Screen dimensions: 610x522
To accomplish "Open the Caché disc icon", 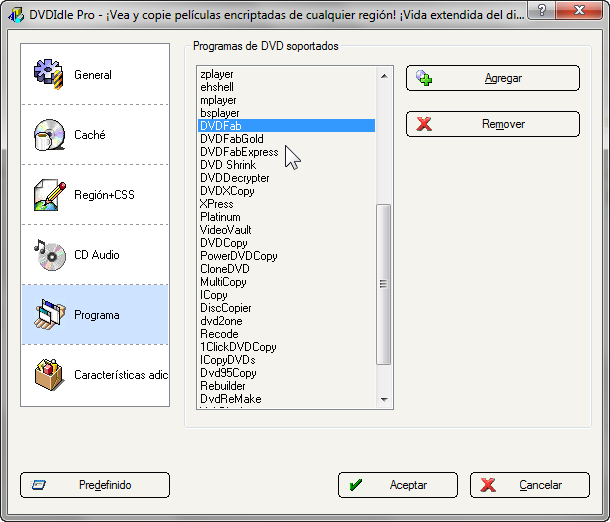I will (49, 135).
